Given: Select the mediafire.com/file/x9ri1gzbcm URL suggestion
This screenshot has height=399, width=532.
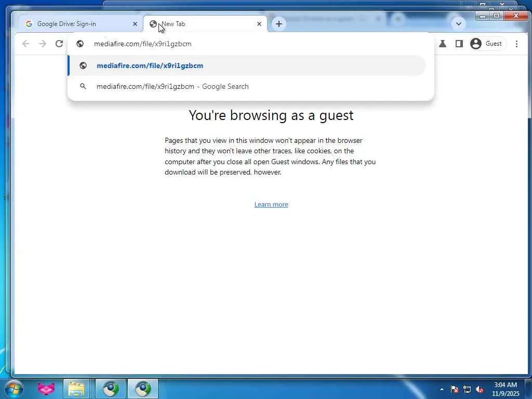Looking at the screenshot, I should click(247, 65).
